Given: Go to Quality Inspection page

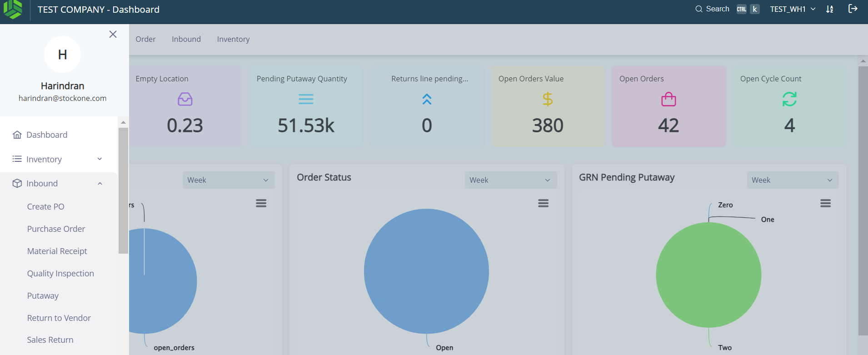Looking at the screenshot, I should point(60,273).
